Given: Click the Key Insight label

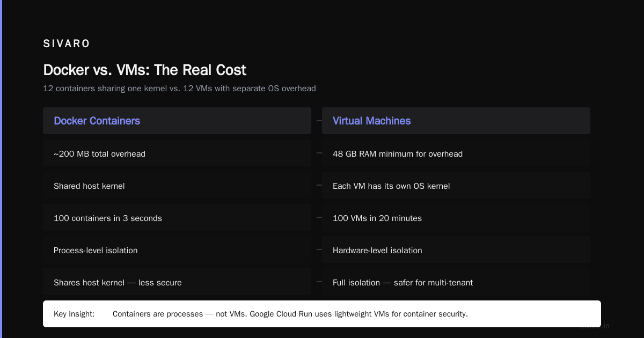Looking at the screenshot, I should pyautogui.click(x=74, y=314).
